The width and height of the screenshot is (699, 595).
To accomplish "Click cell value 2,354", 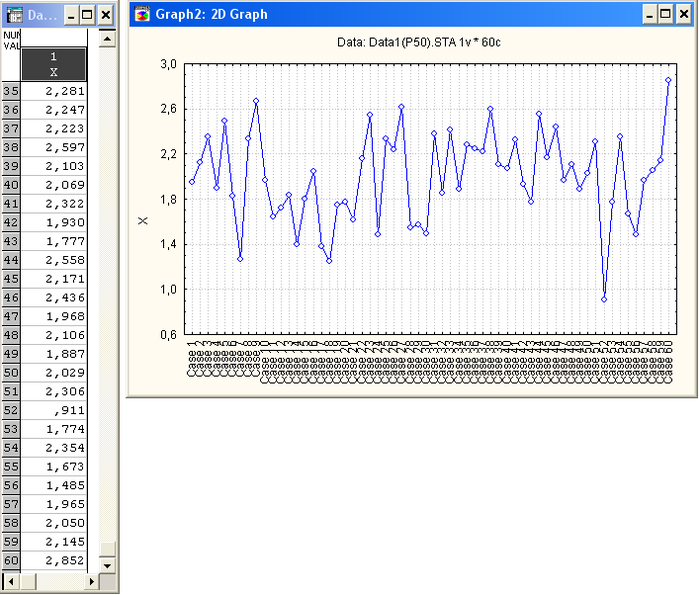I will (53, 447).
